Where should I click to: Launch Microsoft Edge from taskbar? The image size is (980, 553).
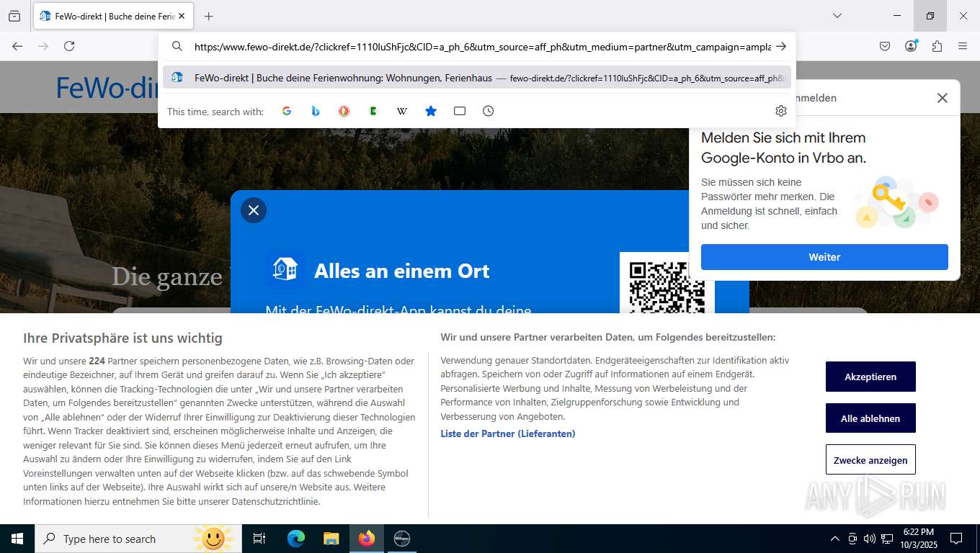click(x=295, y=539)
